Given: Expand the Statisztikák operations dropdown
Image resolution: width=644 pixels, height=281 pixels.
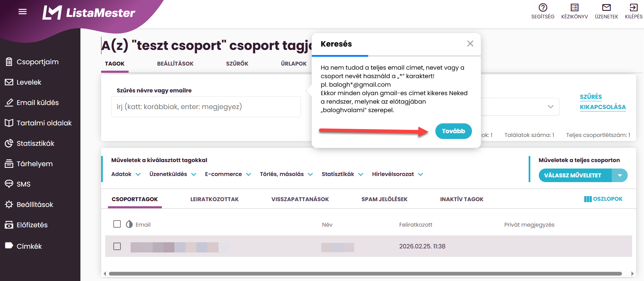Looking at the screenshot, I should tap(342, 174).
